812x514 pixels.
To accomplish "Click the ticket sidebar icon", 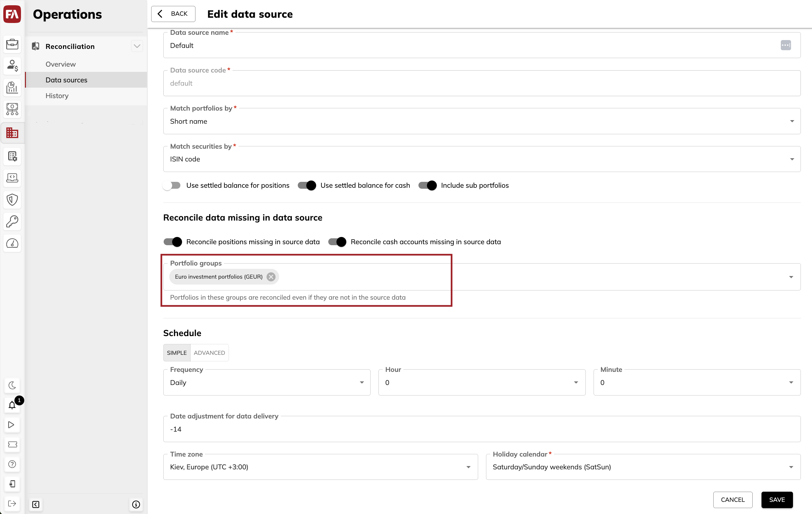I will pyautogui.click(x=12, y=444).
